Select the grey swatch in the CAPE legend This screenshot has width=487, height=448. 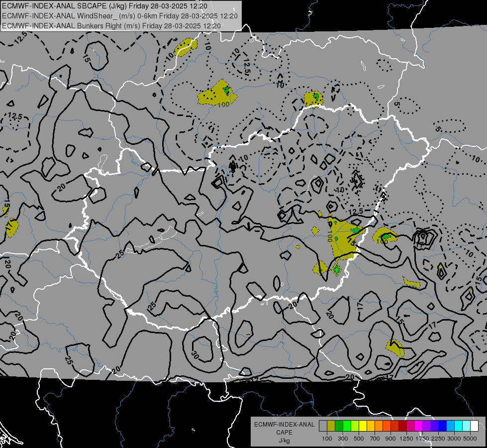click(323, 426)
